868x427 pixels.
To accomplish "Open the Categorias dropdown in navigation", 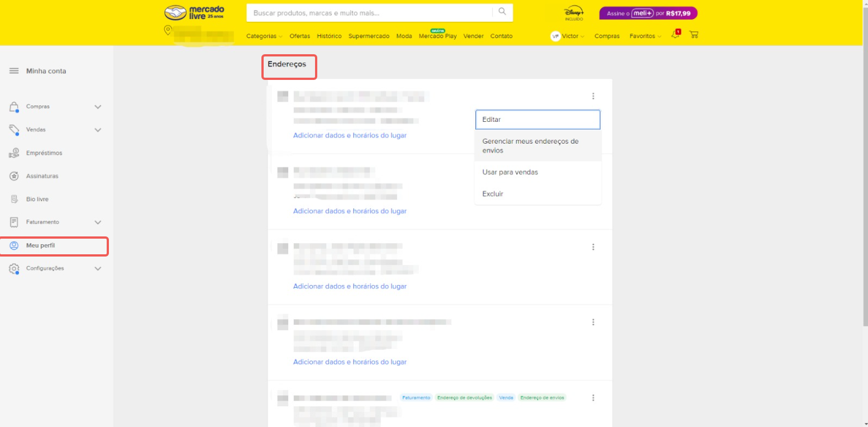I will 264,36.
